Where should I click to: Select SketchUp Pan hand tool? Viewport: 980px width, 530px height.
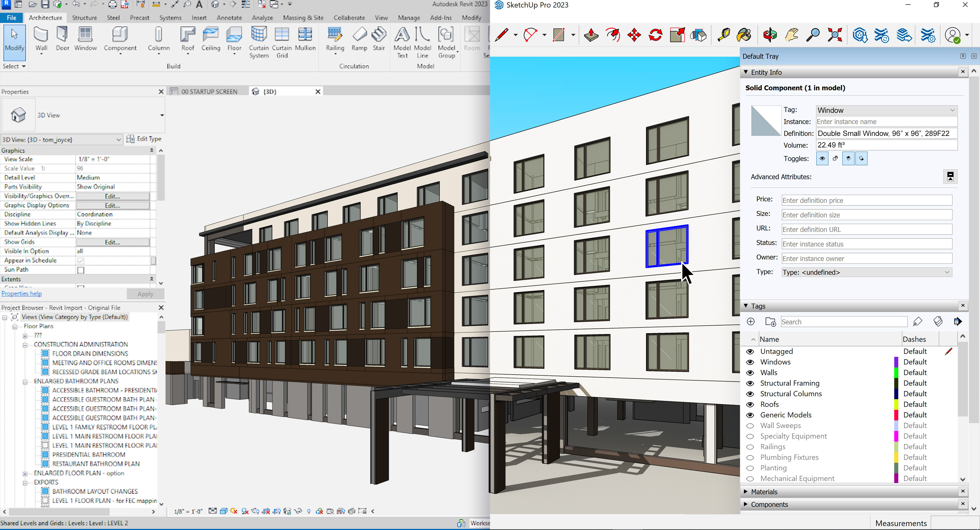click(x=791, y=35)
